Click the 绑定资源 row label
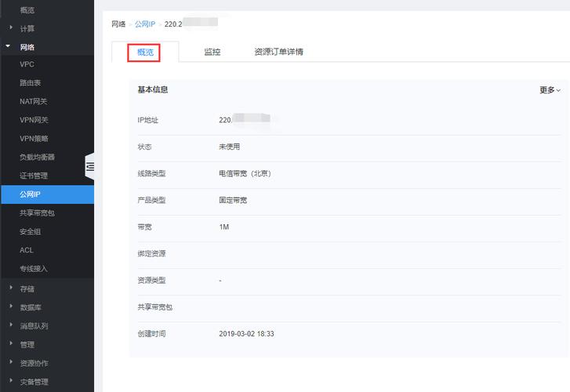The height and width of the screenshot is (392, 570). click(151, 253)
